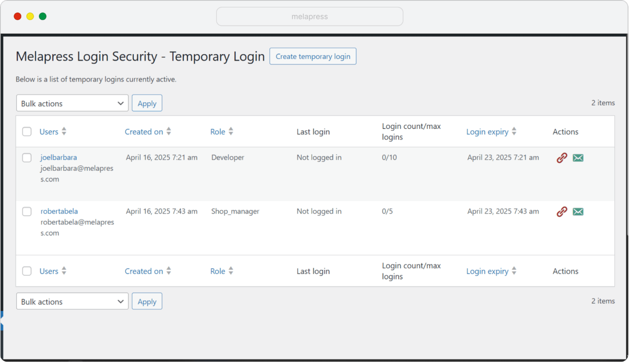
Task: Open the joelbarbara user link
Action: click(x=59, y=157)
